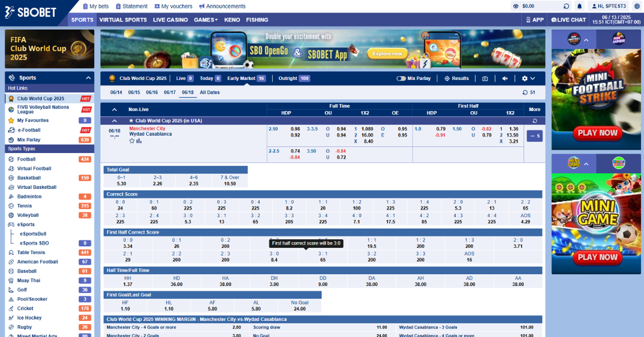Viewport: 644px width, 337px height.
Task: Open Football in sports list
Action: pos(26,159)
